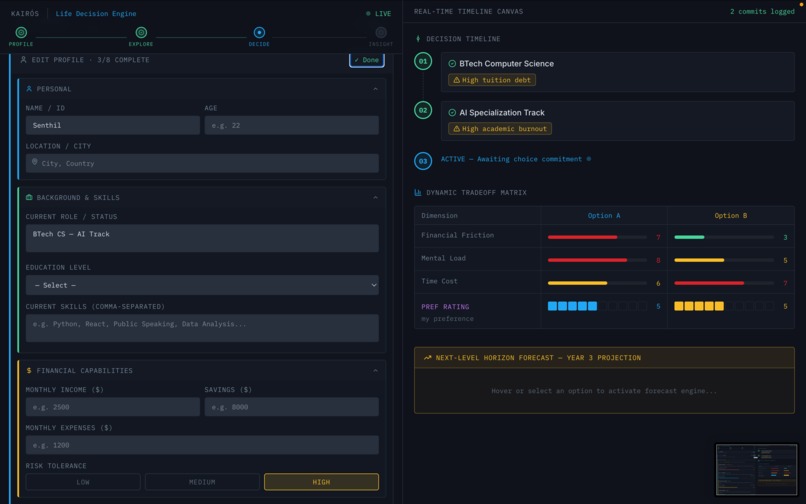Click the Personal section user icon
The width and height of the screenshot is (806, 504).
tap(29, 89)
